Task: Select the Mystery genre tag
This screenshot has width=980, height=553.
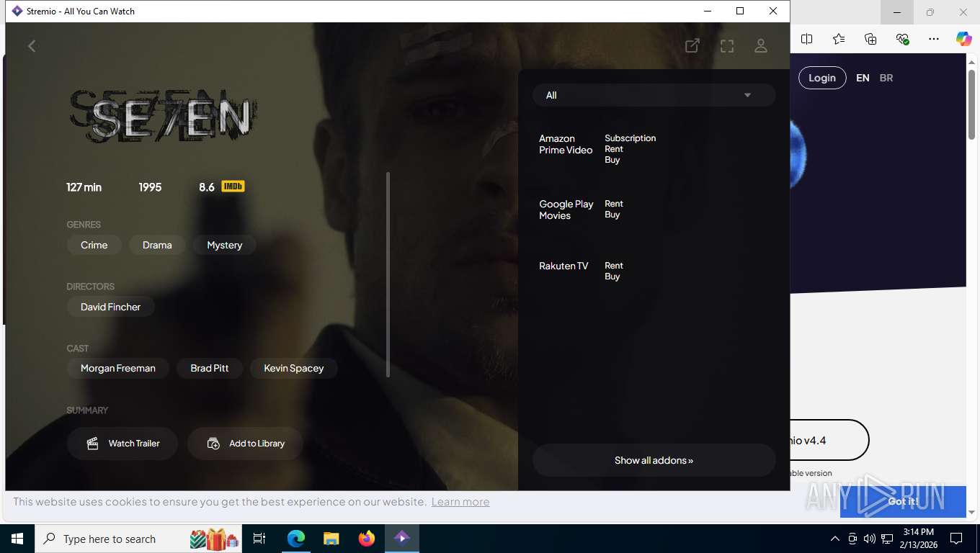Action: tap(224, 245)
